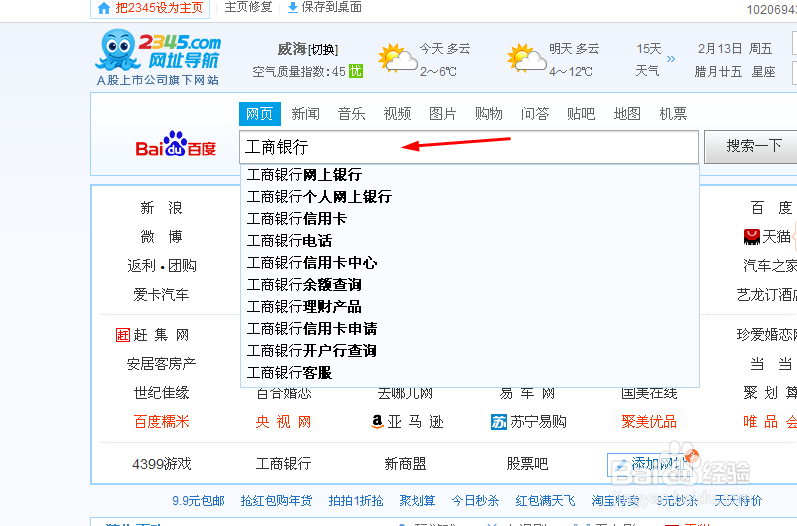Open the 爱卡汽车 link
797x526 pixels.
point(161,294)
